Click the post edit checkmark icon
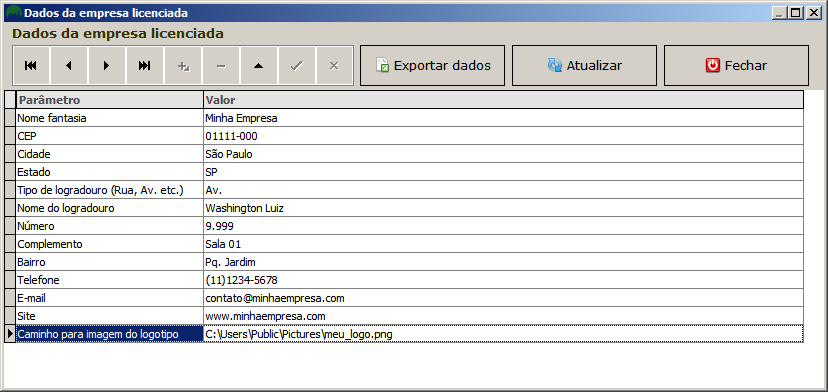828x392 pixels. coord(297,66)
